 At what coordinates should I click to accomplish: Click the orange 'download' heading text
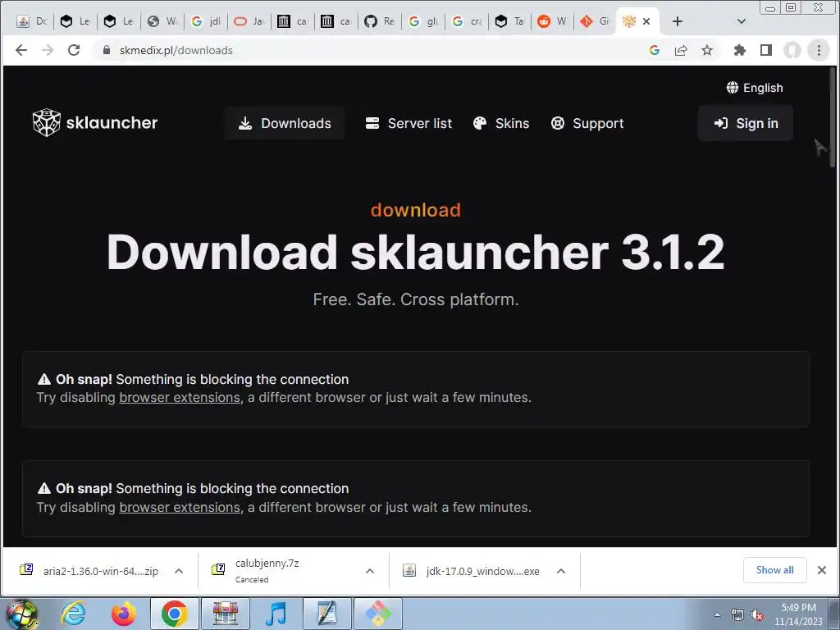tap(416, 210)
